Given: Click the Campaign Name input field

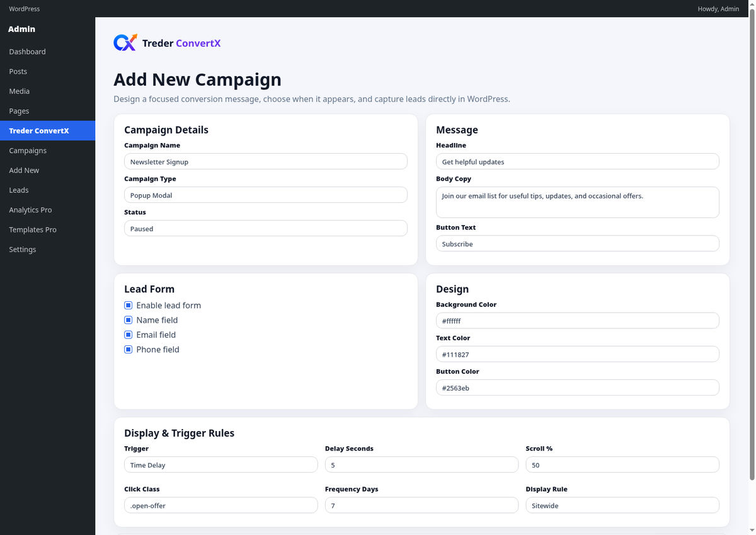Looking at the screenshot, I should point(266,161).
